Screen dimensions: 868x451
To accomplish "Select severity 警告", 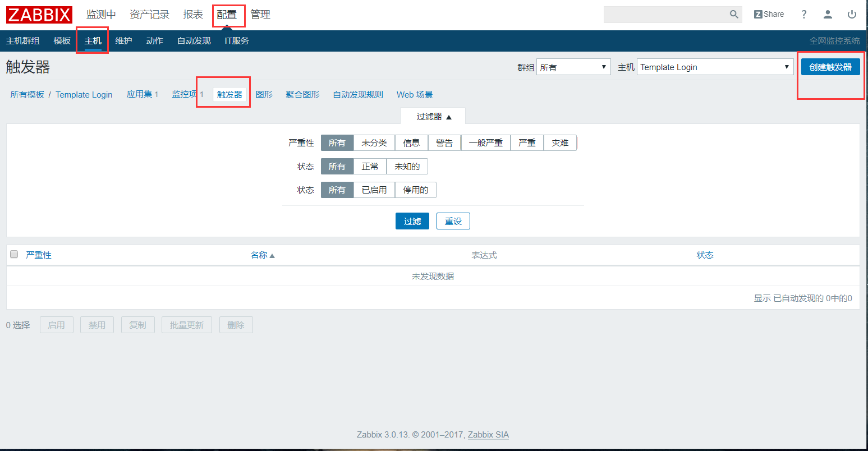I will [x=444, y=143].
